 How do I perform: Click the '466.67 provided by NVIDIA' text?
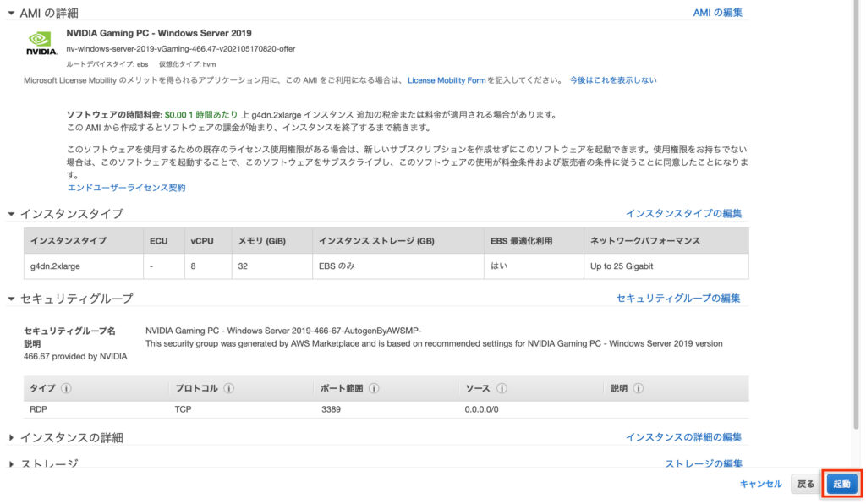coord(75,357)
